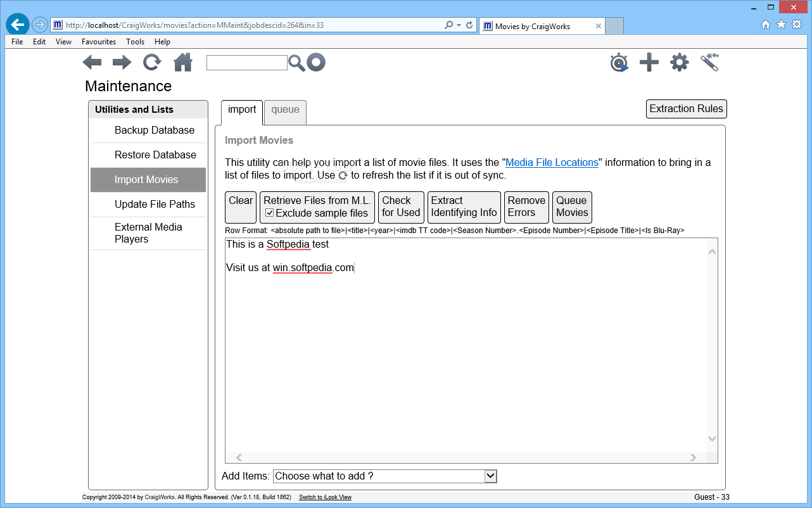
Task: Click the Clear button
Action: tap(241, 207)
